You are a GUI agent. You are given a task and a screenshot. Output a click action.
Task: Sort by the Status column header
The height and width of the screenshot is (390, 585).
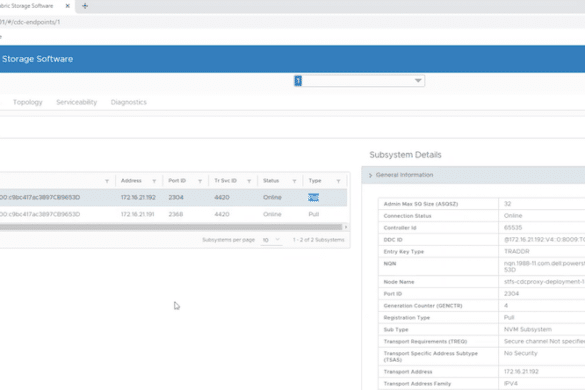271,181
